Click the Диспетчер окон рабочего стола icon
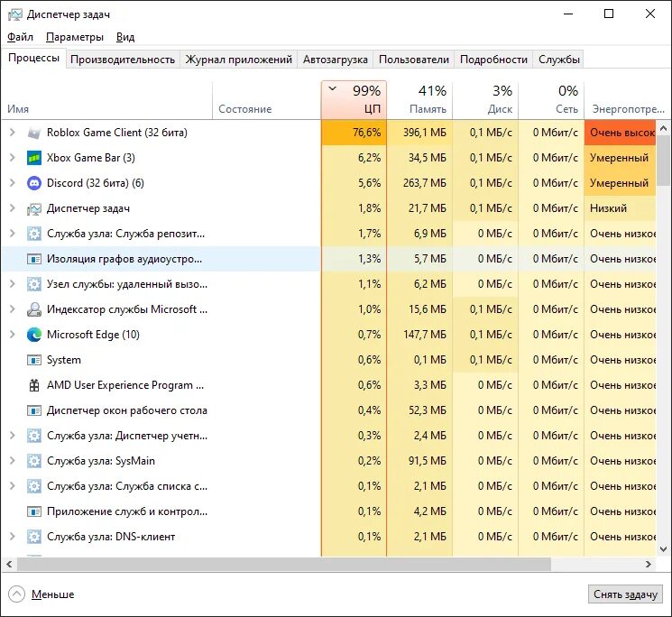 (x=34, y=410)
